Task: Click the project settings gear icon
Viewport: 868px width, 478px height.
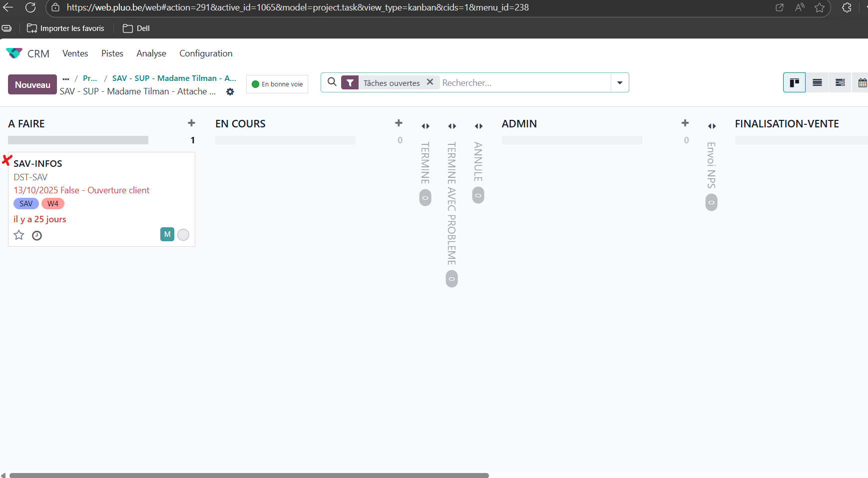Action: [230, 92]
